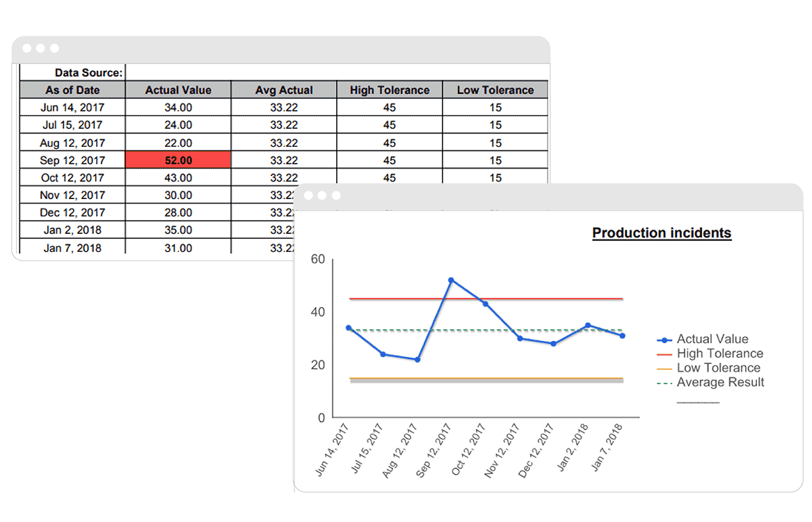Click the 'Actual Value' legend entry
Viewport: 812px width, 522px height.
pos(702,339)
